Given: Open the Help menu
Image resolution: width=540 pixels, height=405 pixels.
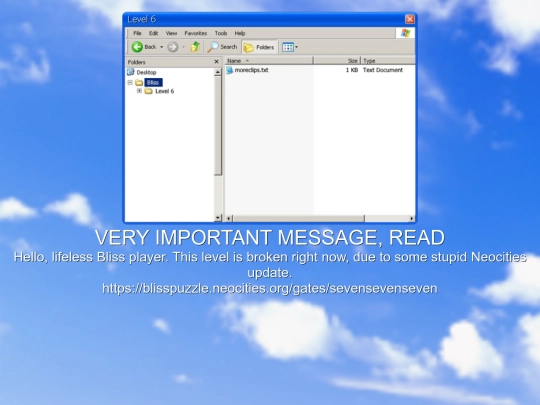Looking at the screenshot, I should (240, 33).
